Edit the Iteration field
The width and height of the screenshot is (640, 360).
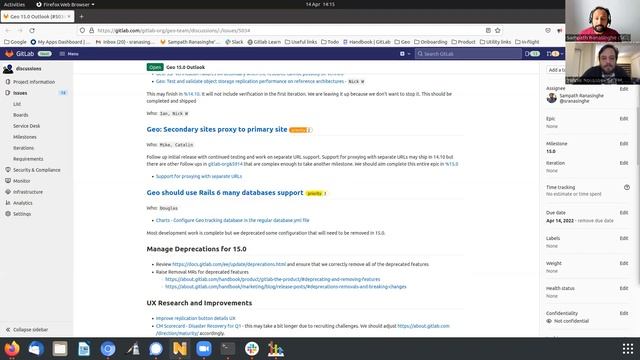[624, 163]
